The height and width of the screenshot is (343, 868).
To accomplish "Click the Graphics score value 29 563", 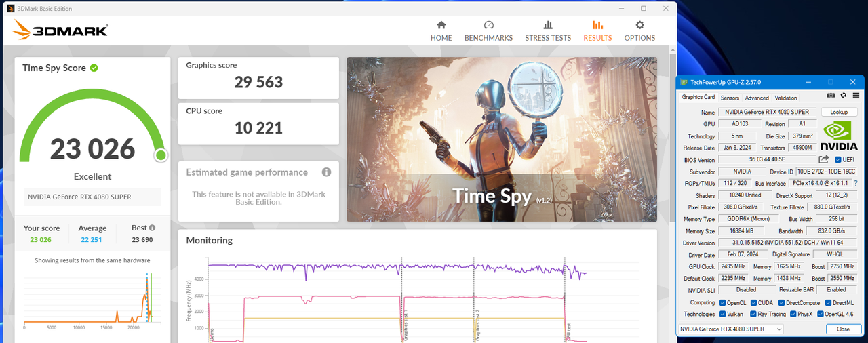I will pyautogui.click(x=258, y=83).
